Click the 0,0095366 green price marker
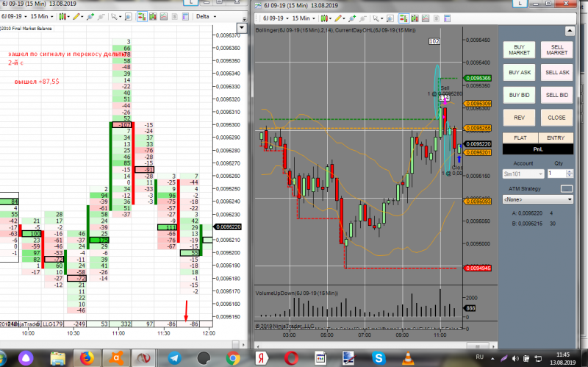Image resolution: width=588 pixels, height=367 pixels. 478,78
